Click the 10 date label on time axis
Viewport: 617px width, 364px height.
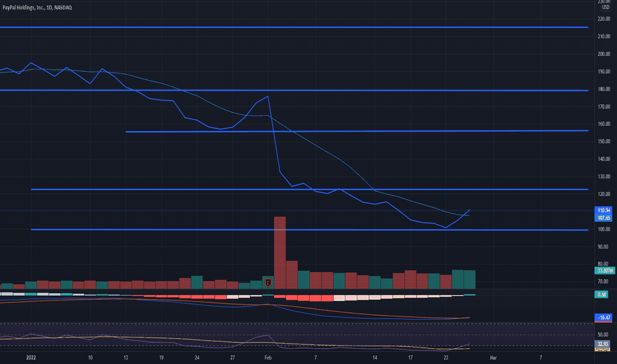(x=90, y=357)
